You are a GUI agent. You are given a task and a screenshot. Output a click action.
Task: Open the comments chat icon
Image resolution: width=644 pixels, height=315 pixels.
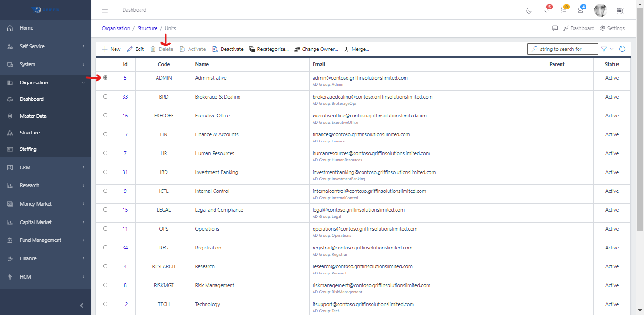(555, 28)
